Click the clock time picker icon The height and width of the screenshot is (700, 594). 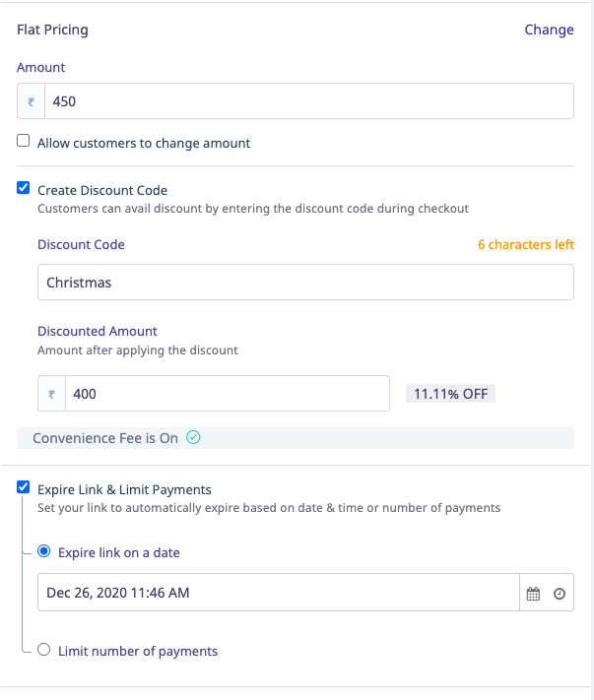[560, 594]
